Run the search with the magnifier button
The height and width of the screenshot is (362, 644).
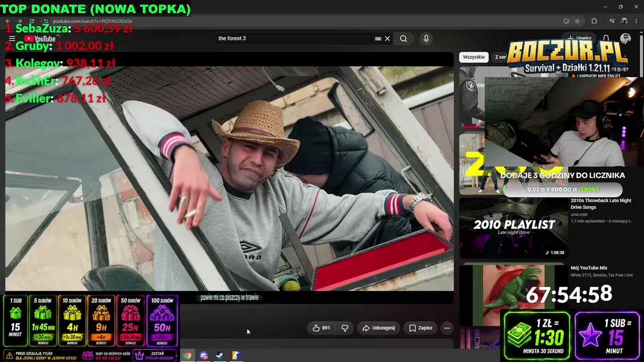[x=404, y=39]
